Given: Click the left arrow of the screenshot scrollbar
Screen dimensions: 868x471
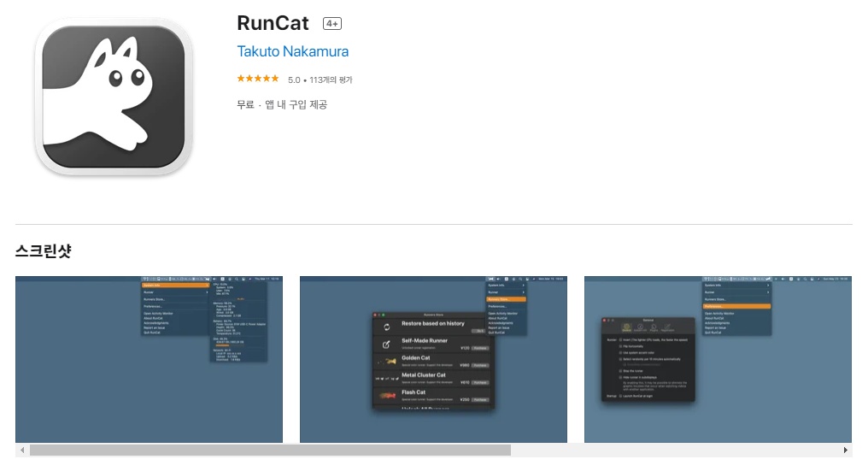Looking at the screenshot, I should pyautogui.click(x=22, y=450).
